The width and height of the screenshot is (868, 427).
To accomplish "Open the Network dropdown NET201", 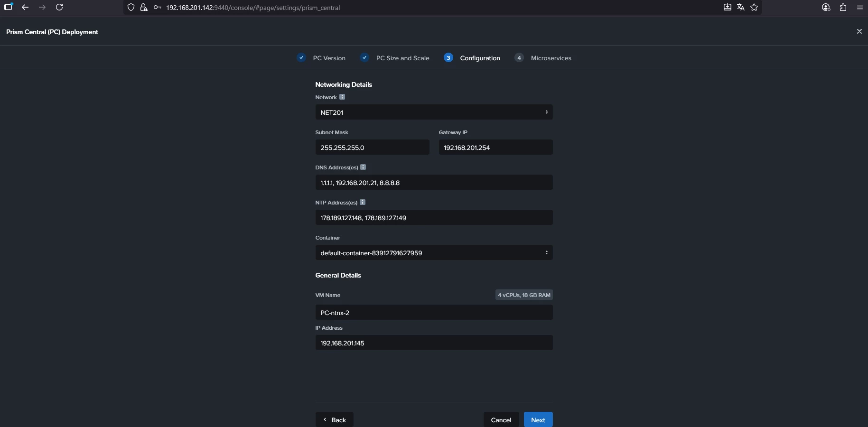I will (x=434, y=112).
